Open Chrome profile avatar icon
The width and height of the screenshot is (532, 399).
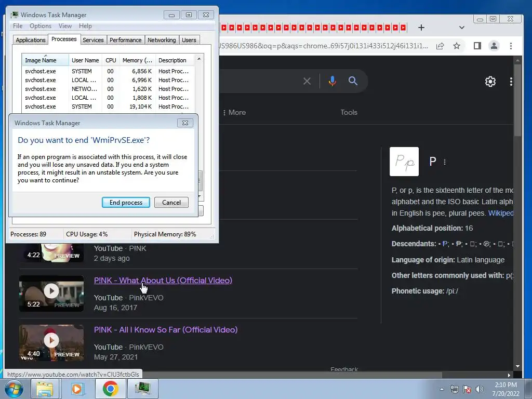[x=494, y=46]
